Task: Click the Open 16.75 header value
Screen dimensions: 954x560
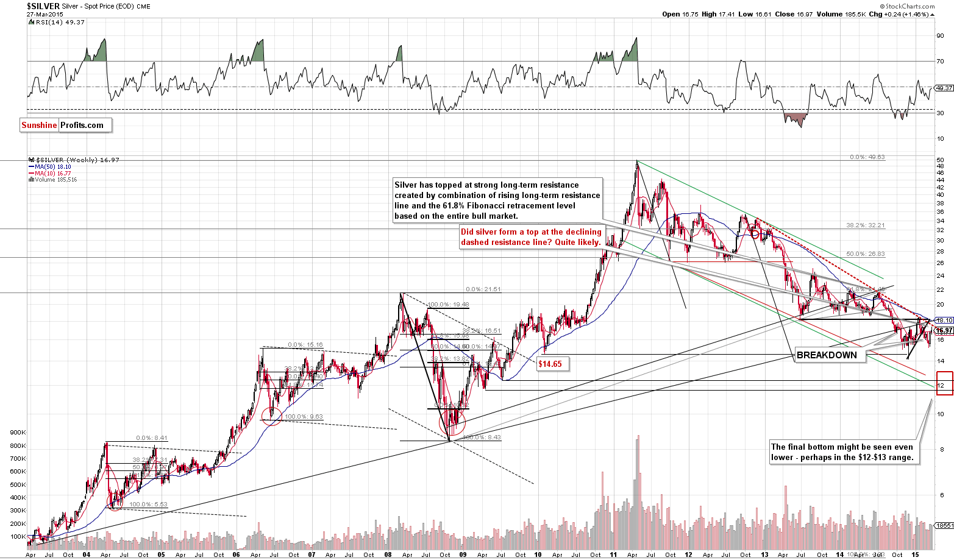Action: click(680, 14)
